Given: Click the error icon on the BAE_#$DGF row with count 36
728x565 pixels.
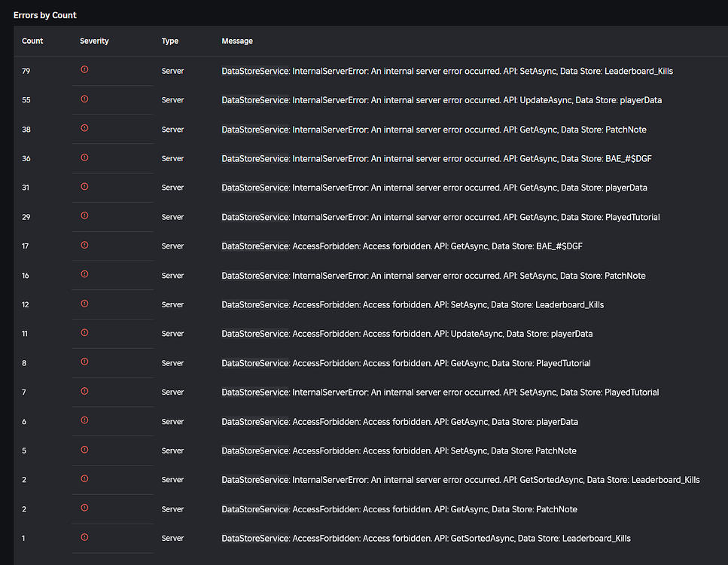Looking at the screenshot, I should (84, 158).
